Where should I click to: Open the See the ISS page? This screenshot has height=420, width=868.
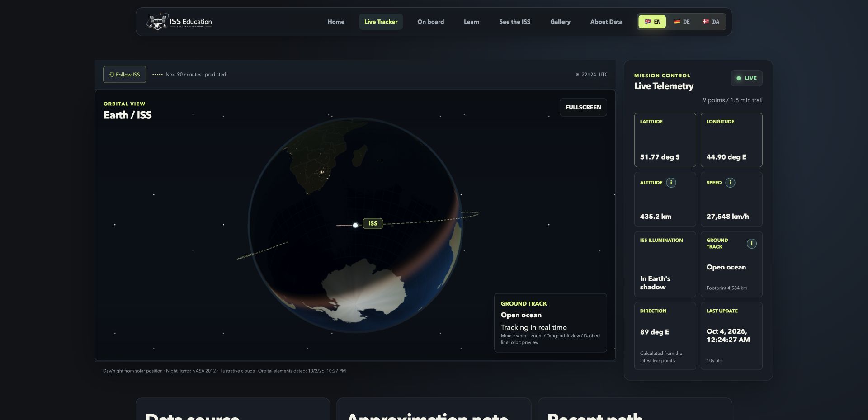(514, 22)
